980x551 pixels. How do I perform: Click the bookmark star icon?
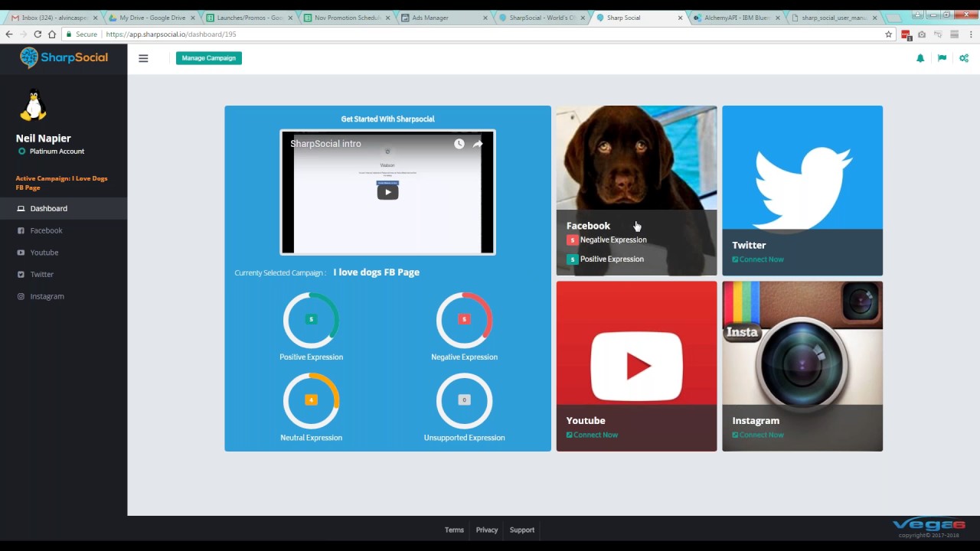pos(888,34)
